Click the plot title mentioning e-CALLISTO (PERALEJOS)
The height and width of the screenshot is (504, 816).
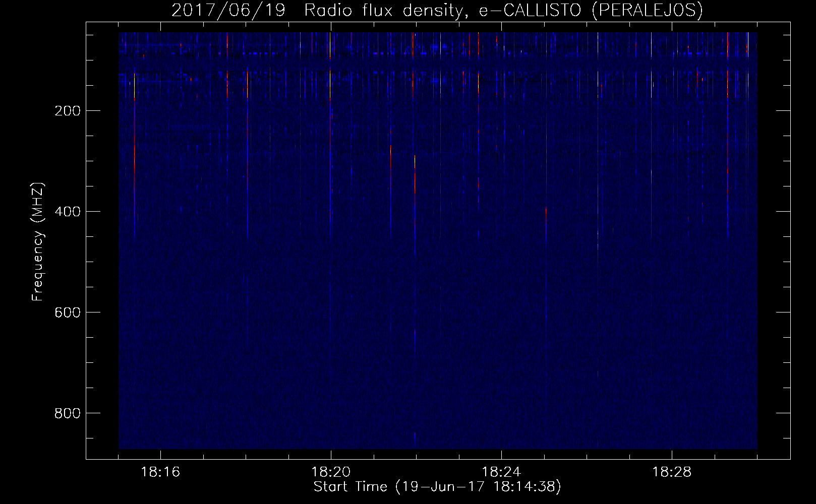pos(437,10)
